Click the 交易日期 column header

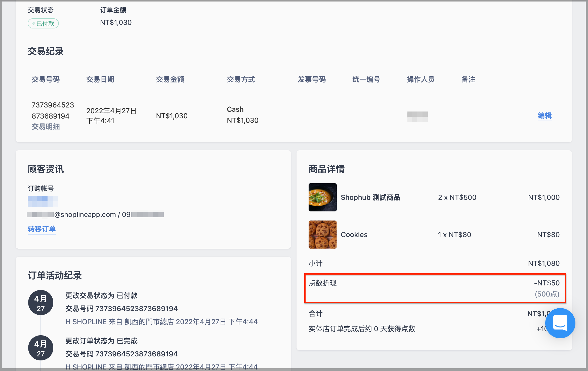[100, 79]
